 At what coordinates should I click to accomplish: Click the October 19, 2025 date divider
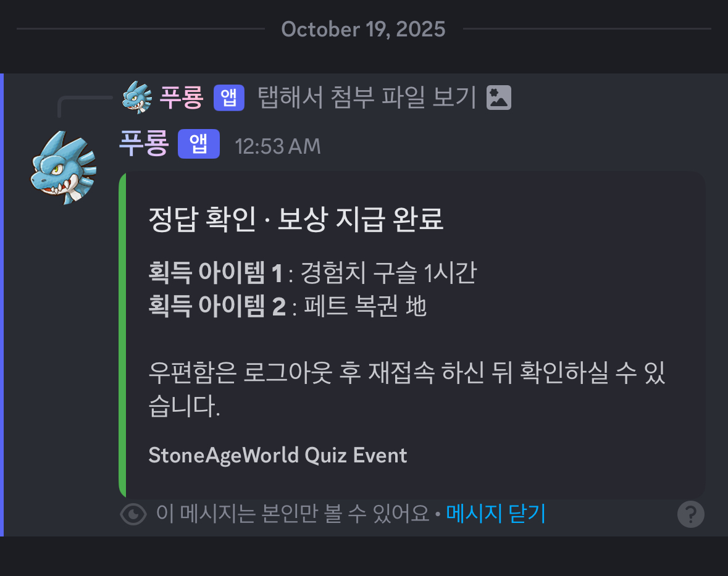point(363,29)
